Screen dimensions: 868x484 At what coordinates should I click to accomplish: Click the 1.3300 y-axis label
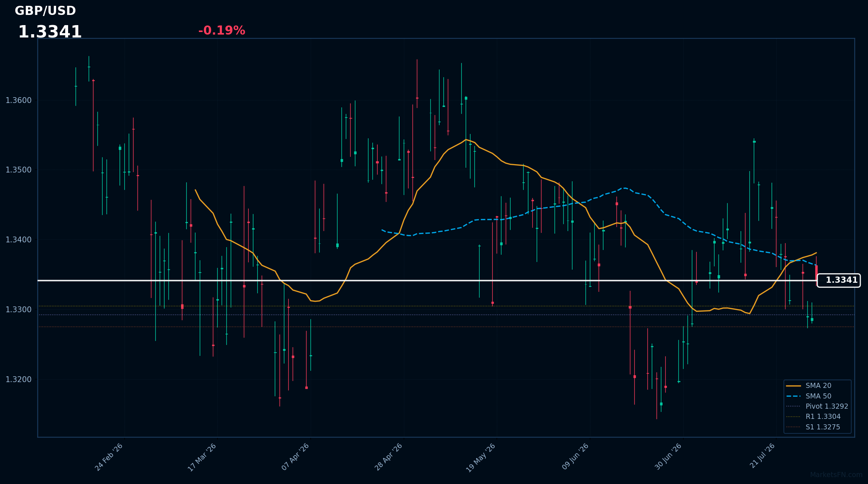pyautogui.click(x=19, y=310)
